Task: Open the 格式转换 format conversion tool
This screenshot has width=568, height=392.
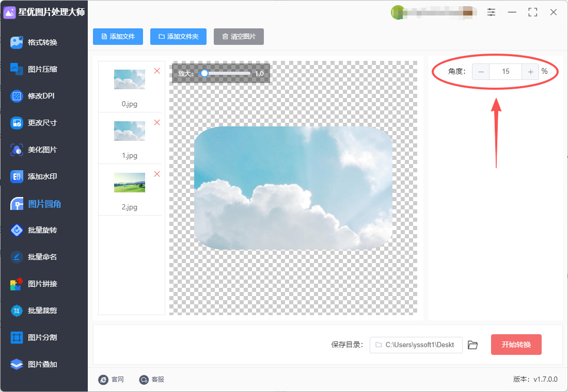Action: pos(34,42)
